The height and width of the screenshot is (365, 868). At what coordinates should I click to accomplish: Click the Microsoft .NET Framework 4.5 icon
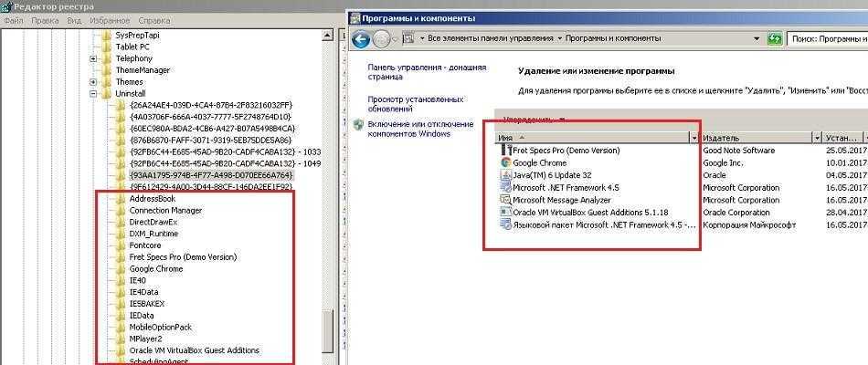tap(505, 187)
